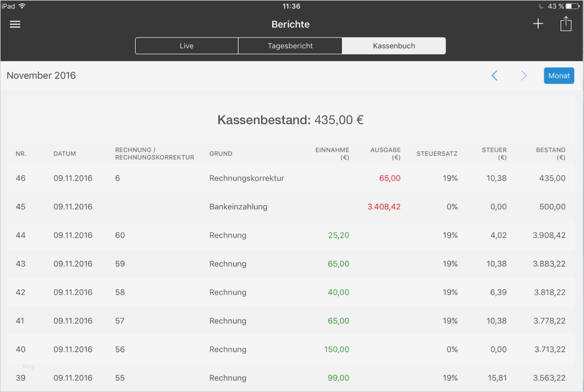Tap the plus icon to add entry
The image size is (584, 392).
tap(538, 24)
